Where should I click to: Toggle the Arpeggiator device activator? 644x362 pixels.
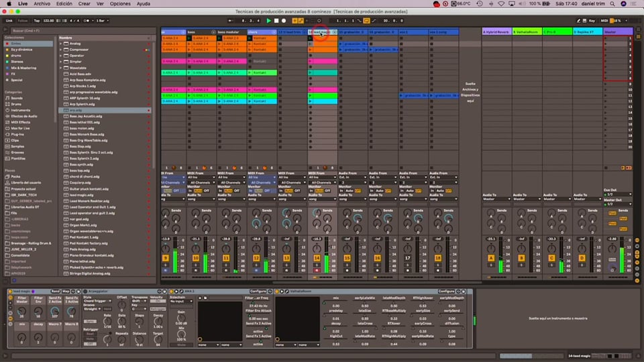tap(85, 292)
